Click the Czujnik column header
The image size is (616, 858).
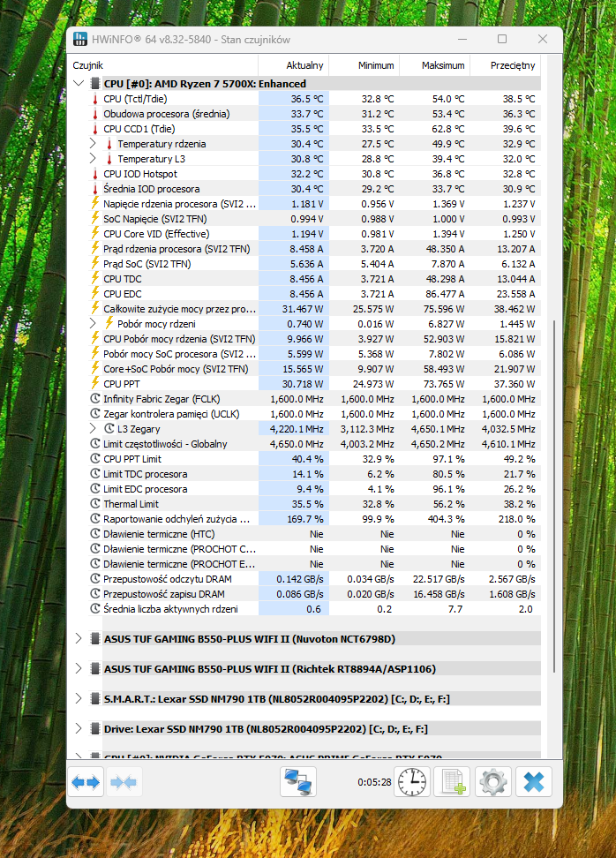(162, 65)
